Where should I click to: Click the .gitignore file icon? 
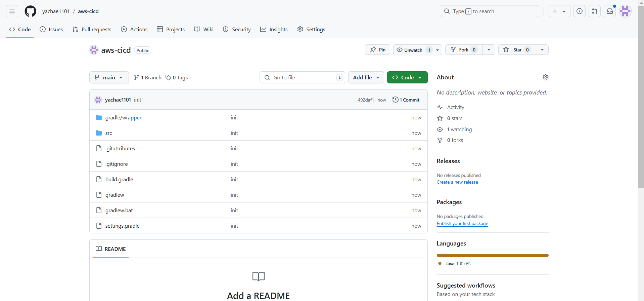tap(99, 164)
